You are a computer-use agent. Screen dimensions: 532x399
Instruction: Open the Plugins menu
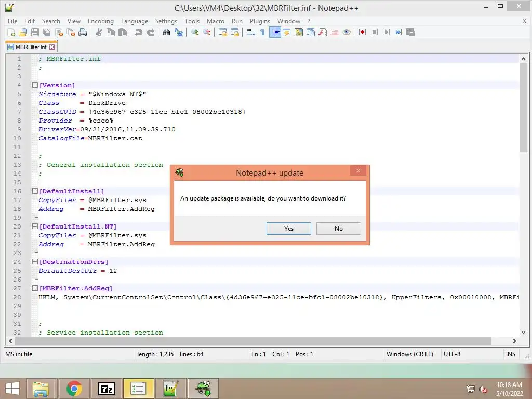(260, 21)
